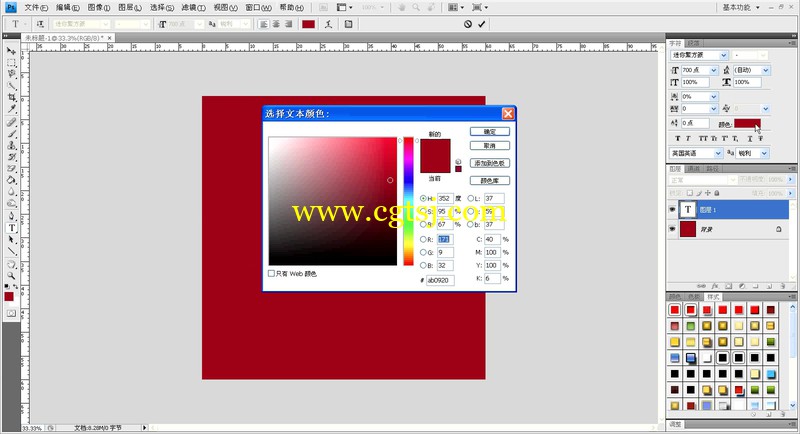Screen dimensions: 800x434
Task: Click Cancel in color picker dialog
Action: (x=490, y=146)
